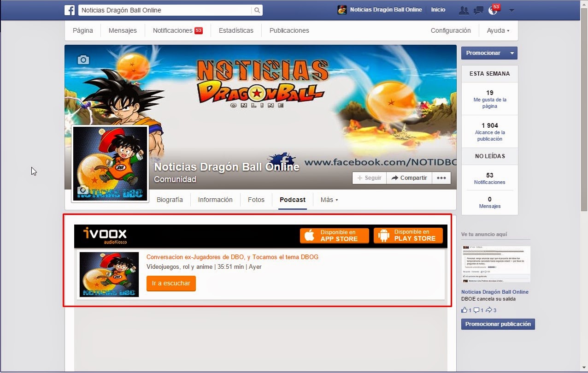Click the iVoox logo in podcast banner
This screenshot has width=588, height=373.
[x=105, y=235]
